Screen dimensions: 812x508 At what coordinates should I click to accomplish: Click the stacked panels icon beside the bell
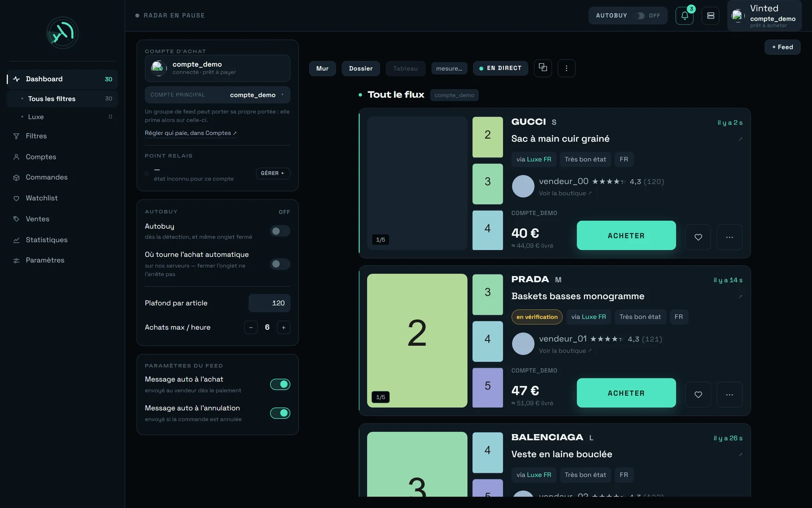pos(710,16)
